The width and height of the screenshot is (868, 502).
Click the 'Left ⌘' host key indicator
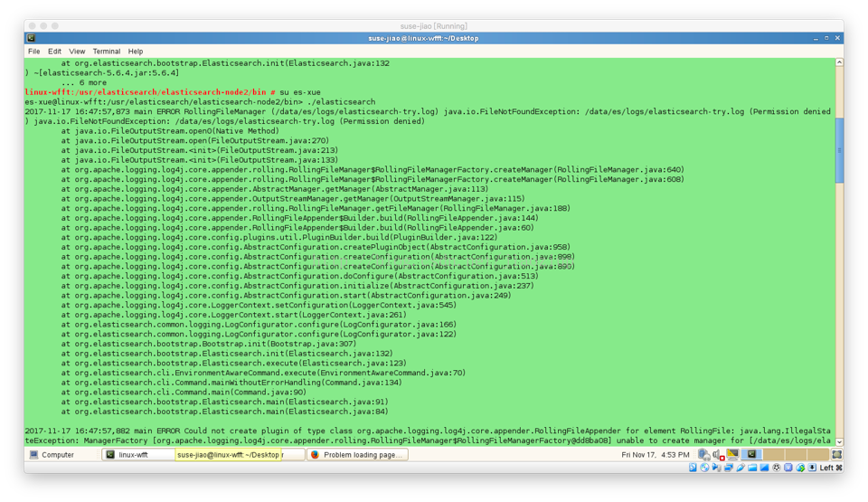[x=831, y=468]
